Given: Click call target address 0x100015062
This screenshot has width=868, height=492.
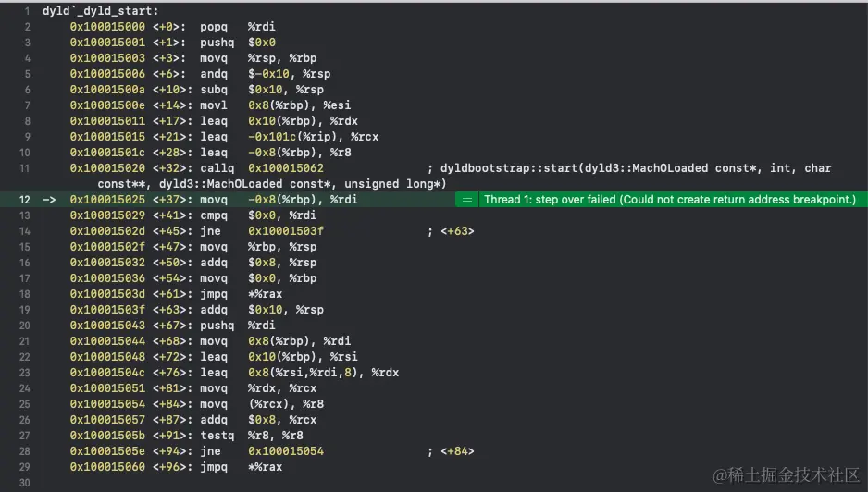Looking at the screenshot, I should (286, 168).
